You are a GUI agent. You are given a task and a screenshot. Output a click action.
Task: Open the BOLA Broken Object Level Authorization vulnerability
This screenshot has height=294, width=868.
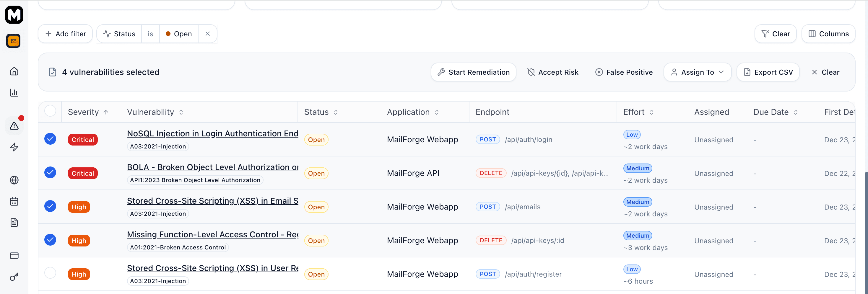pyautogui.click(x=212, y=167)
